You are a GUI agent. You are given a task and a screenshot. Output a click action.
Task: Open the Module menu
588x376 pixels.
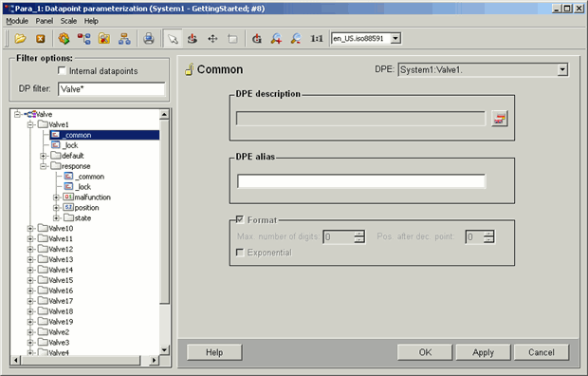coord(17,21)
